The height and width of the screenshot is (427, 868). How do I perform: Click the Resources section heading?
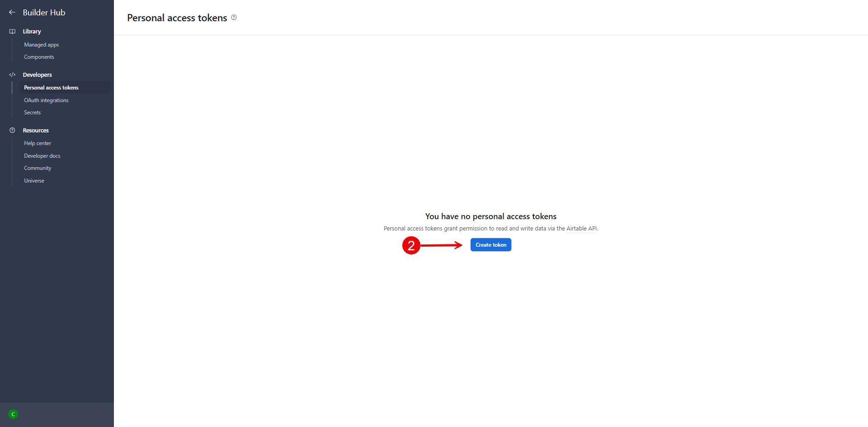tap(36, 131)
